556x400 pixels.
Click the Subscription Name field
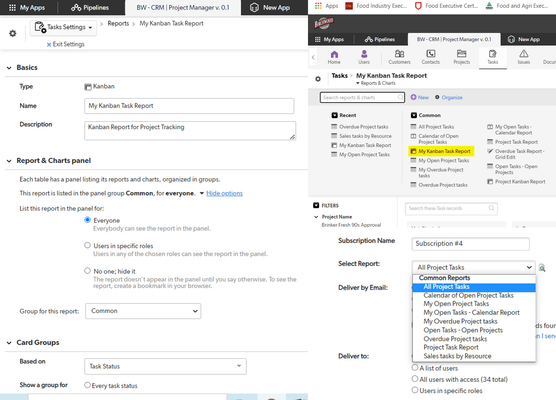coord(471,244)
